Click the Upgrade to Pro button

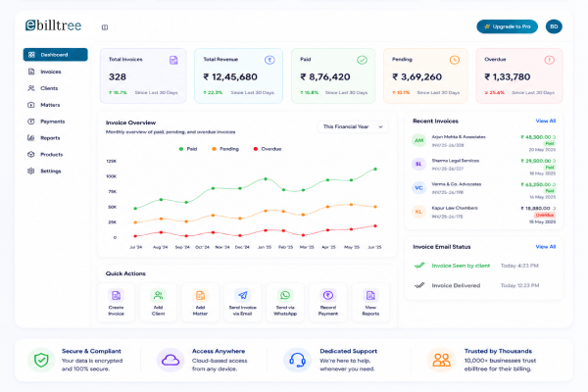(x=507, y=26)
